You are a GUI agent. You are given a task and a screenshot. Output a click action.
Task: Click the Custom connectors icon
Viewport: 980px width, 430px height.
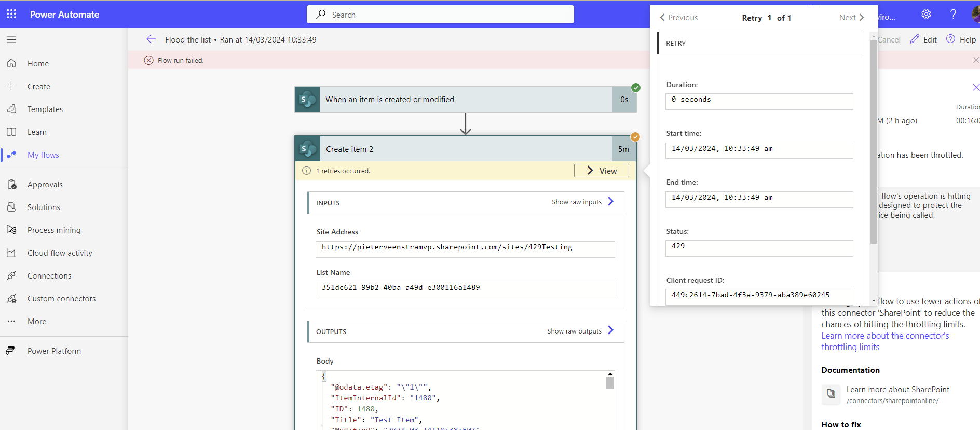(x=11, y=298)
